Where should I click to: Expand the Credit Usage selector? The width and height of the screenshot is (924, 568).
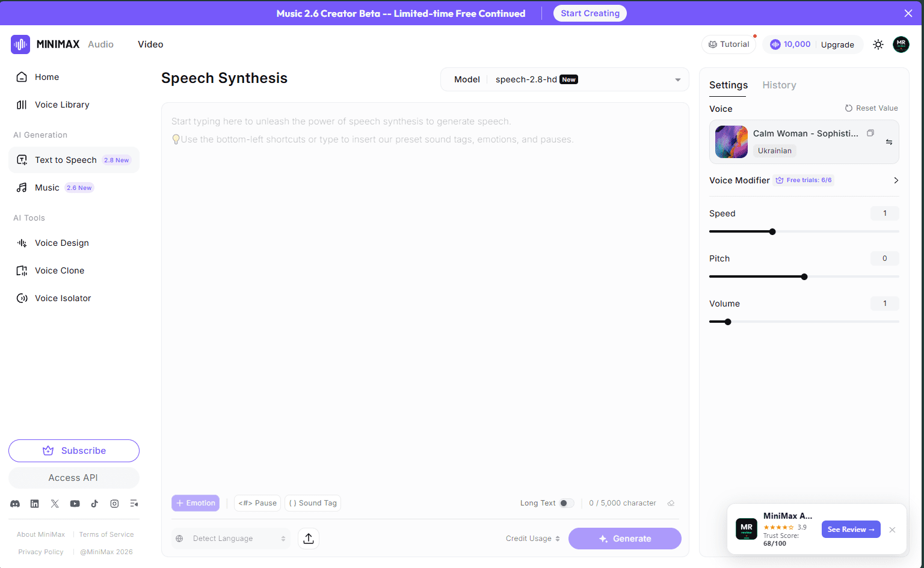pyautogui.click(x=533, y=539)
